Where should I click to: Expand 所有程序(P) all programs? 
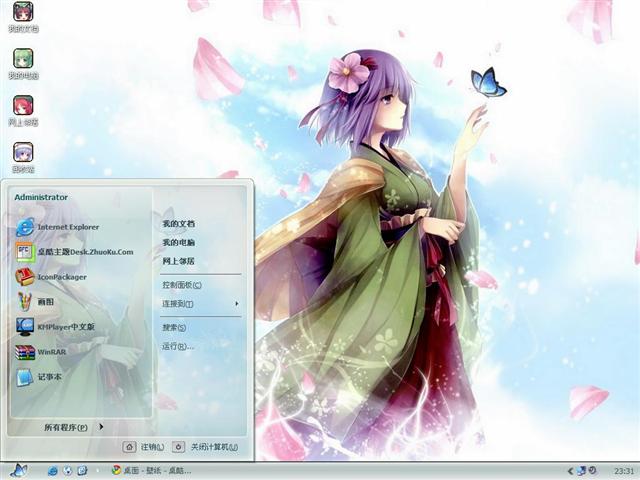pos(73,427)
